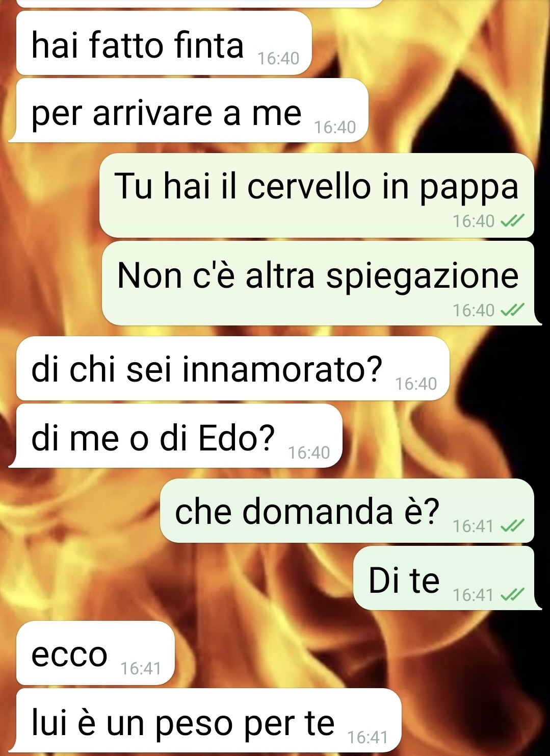Viewport: 550px width, 756px height.
Task: Select the 'di me o di Edo?' bubble
Action: (x=175, y=436)
